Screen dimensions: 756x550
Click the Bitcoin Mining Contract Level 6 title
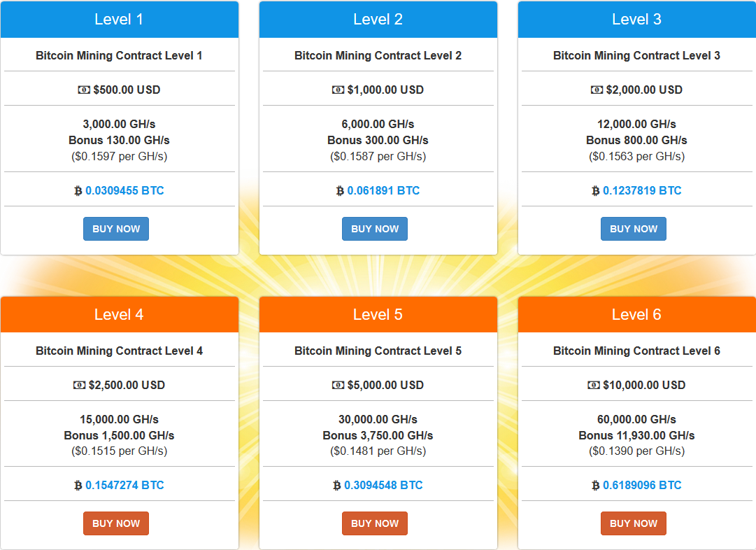pyautogui.click(x=636, y=351)
